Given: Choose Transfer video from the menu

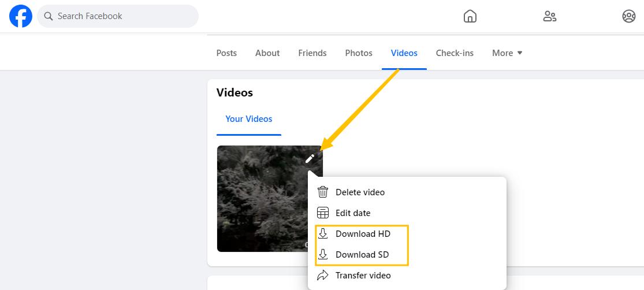Looking at the screenshot, I should pyautogui.click(x=363, y=276).
